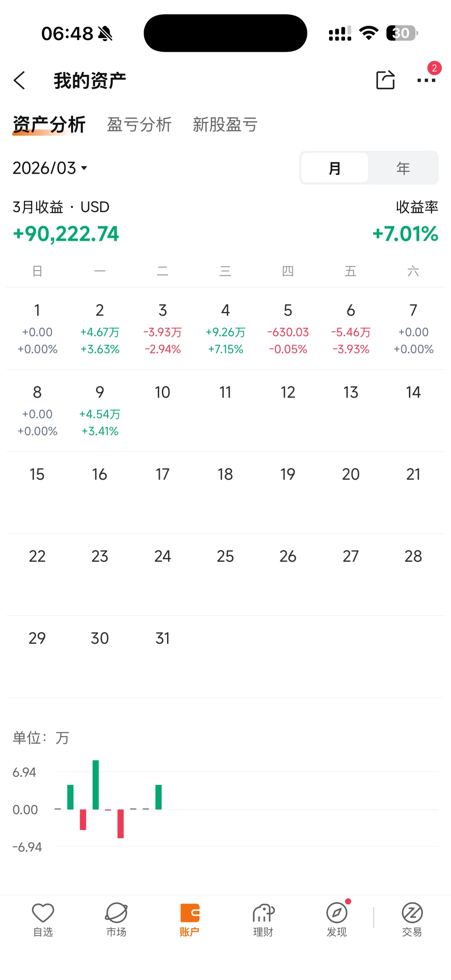Open the three-dot more menu
The image size is (451, 980).
tap(426, 80)
